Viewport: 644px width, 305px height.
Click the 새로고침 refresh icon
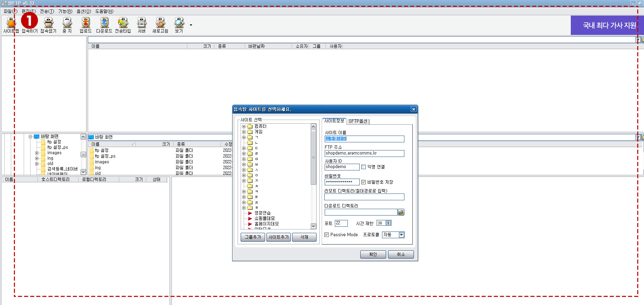160,25
